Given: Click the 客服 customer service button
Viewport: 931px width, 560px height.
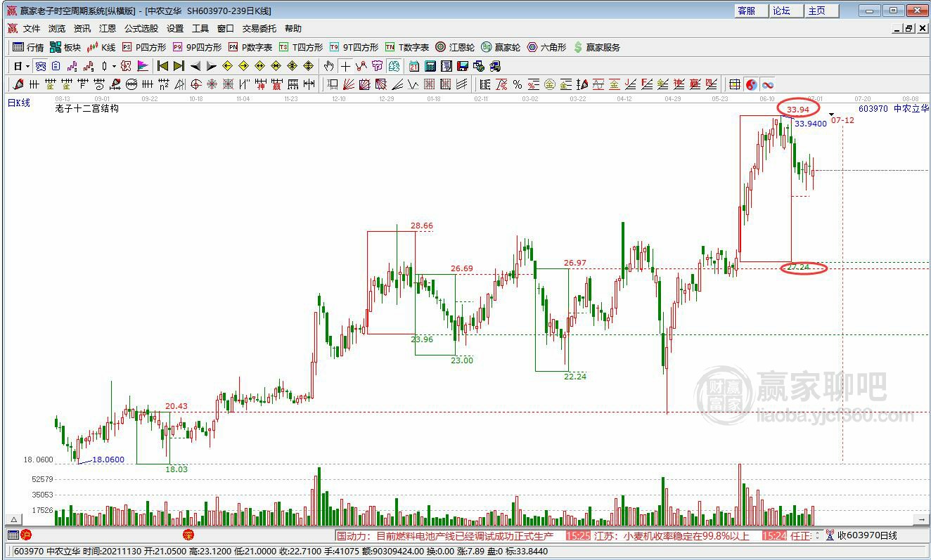Looking at the screenshot, I should [x=751, y=11].
